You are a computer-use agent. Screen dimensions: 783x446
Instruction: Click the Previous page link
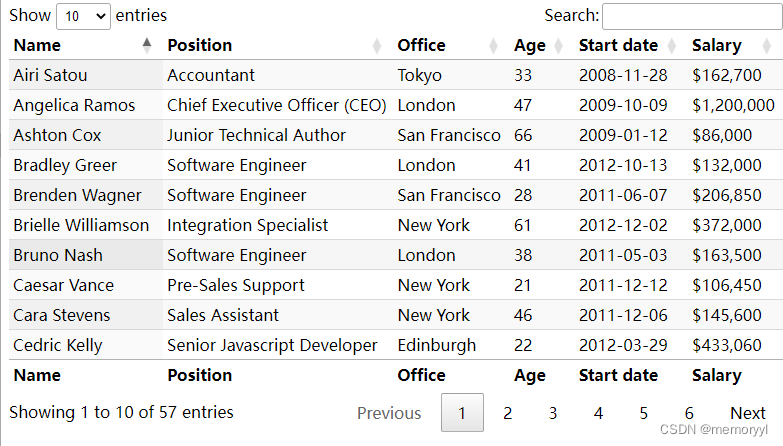[x=389, y=413]
